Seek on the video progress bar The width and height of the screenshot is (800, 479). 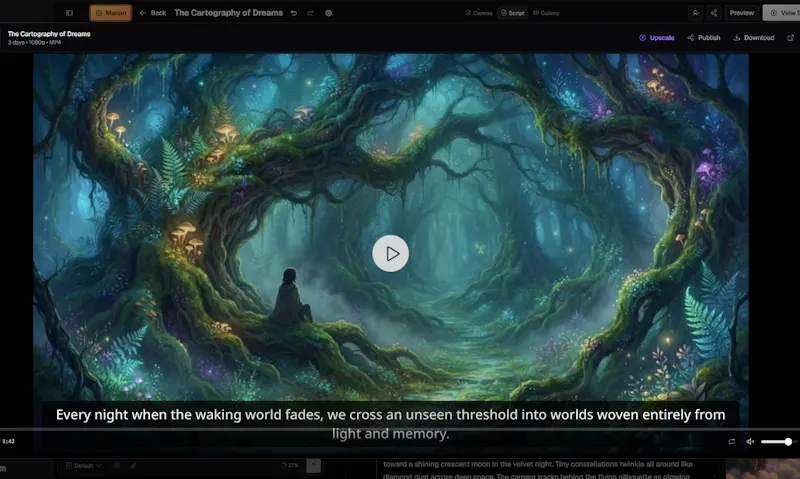pyautogui.click(x=400, y=430)
